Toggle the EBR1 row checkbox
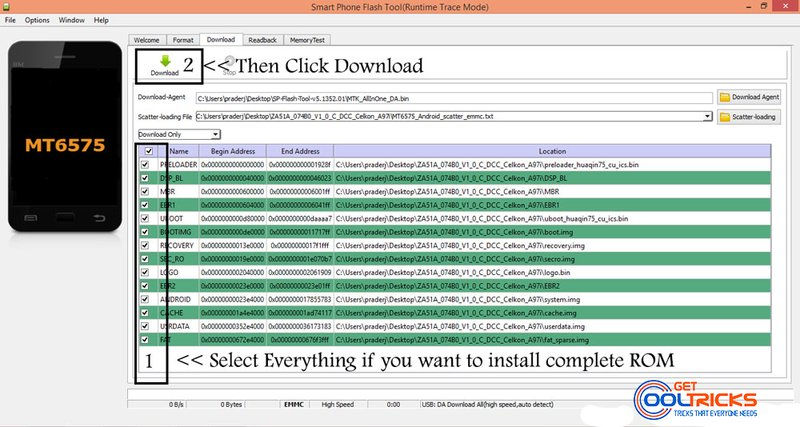Viewport: 800px width, 427px height. click(145, 205)
